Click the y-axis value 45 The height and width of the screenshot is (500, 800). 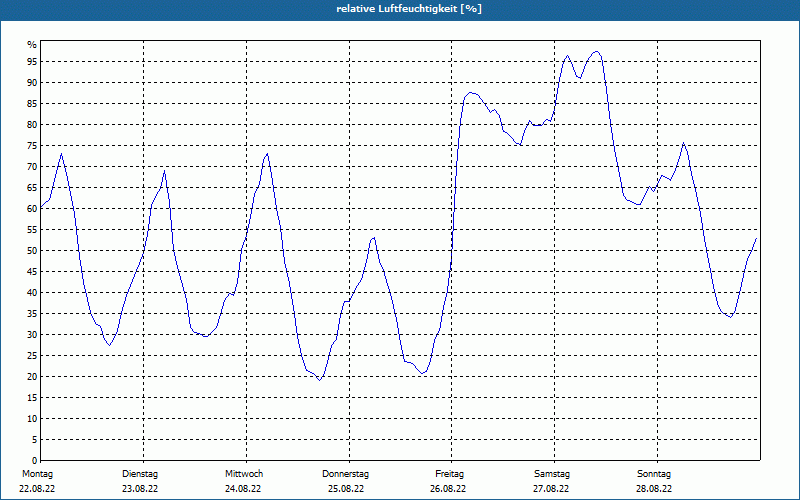(x=32, y=272)
